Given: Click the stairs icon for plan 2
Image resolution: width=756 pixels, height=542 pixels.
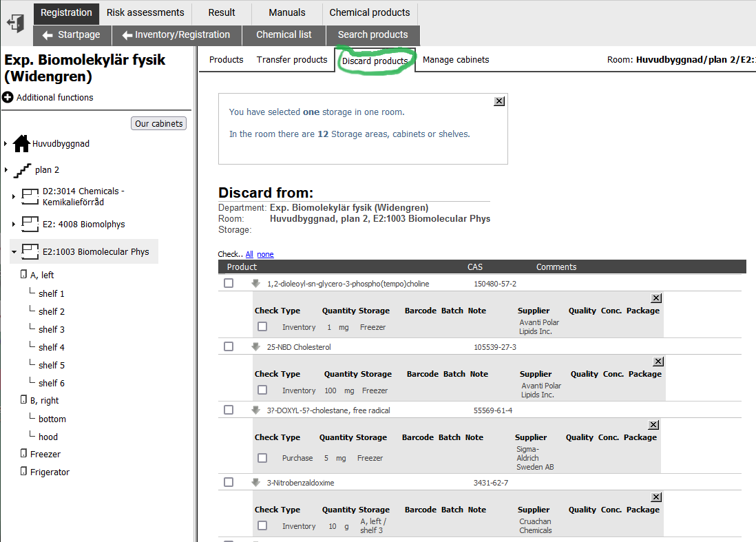Looking at the screenshot, I should [22, 170].
